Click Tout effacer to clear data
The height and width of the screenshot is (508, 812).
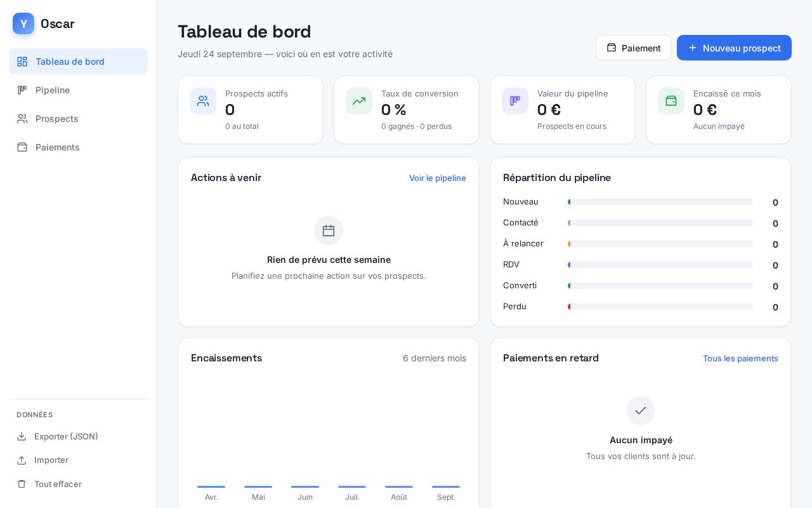tap(78, 484)
